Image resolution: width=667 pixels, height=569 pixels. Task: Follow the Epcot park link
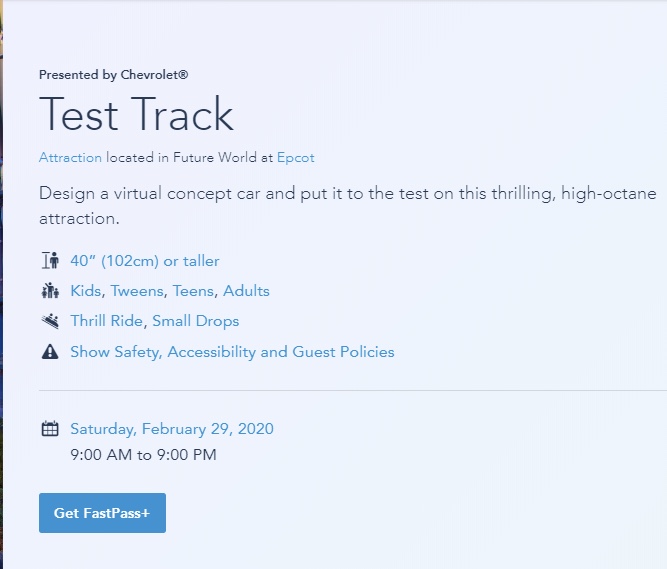point(296,158)
